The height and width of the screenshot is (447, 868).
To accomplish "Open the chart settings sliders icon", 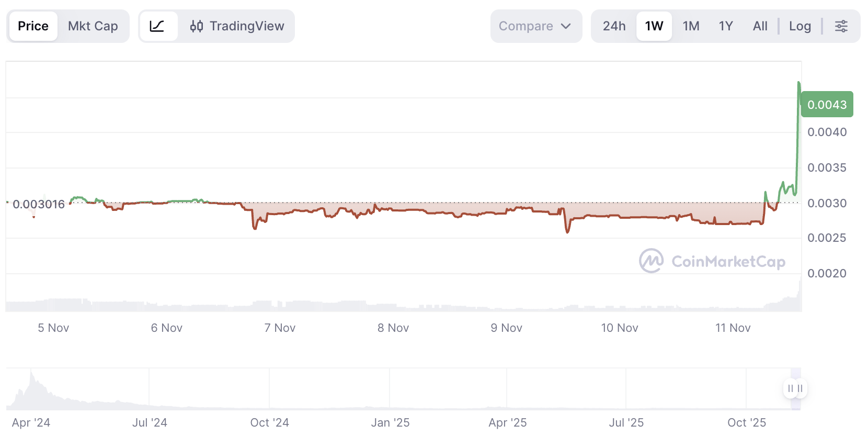I will coord(841,26).
